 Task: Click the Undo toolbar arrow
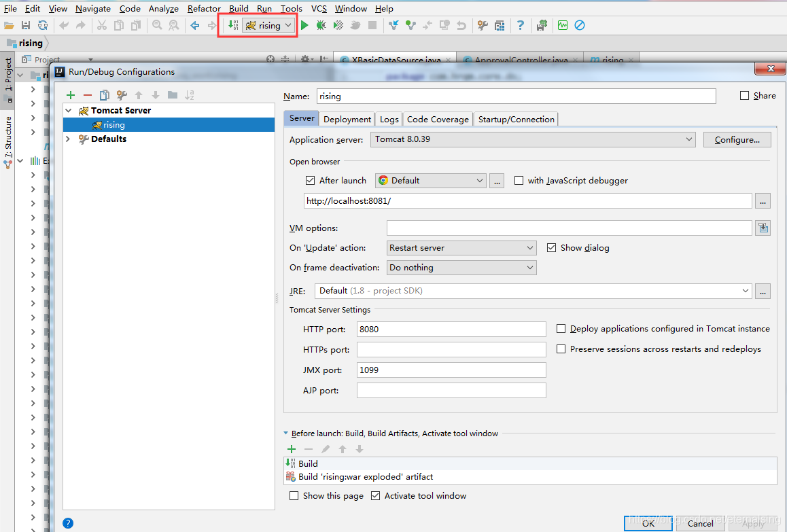(x=64, y=25)
